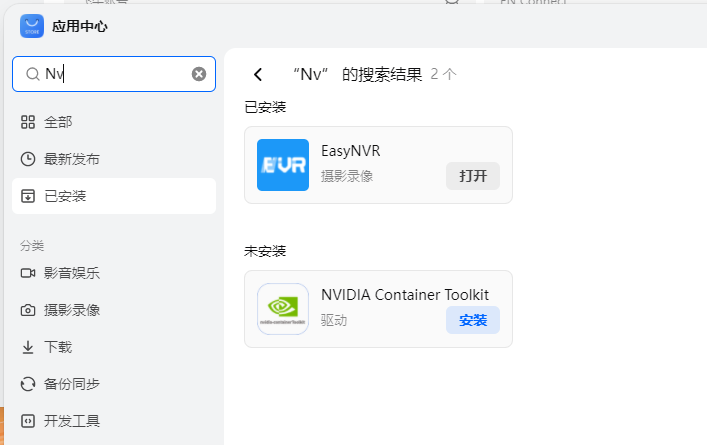Viewport: 707px width, 445px height.
Task: Focus the search input containing "Nv"
Action: [x=114, y=74]
